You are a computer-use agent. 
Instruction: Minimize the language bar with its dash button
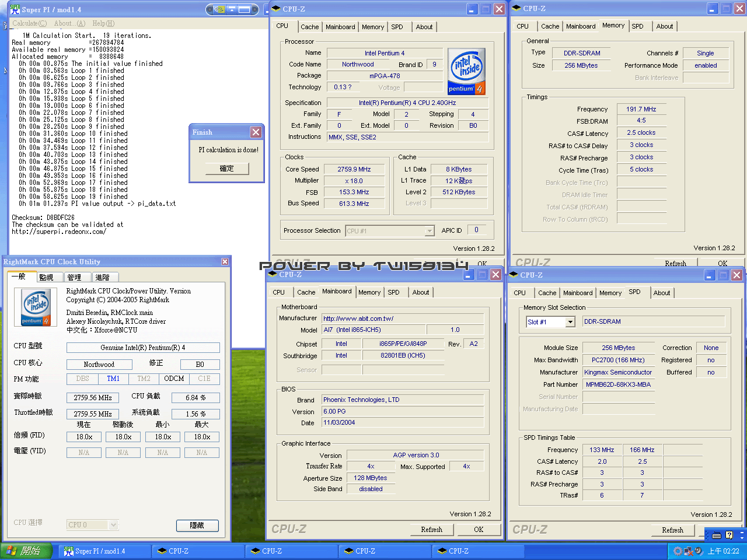tap(742, 531)
